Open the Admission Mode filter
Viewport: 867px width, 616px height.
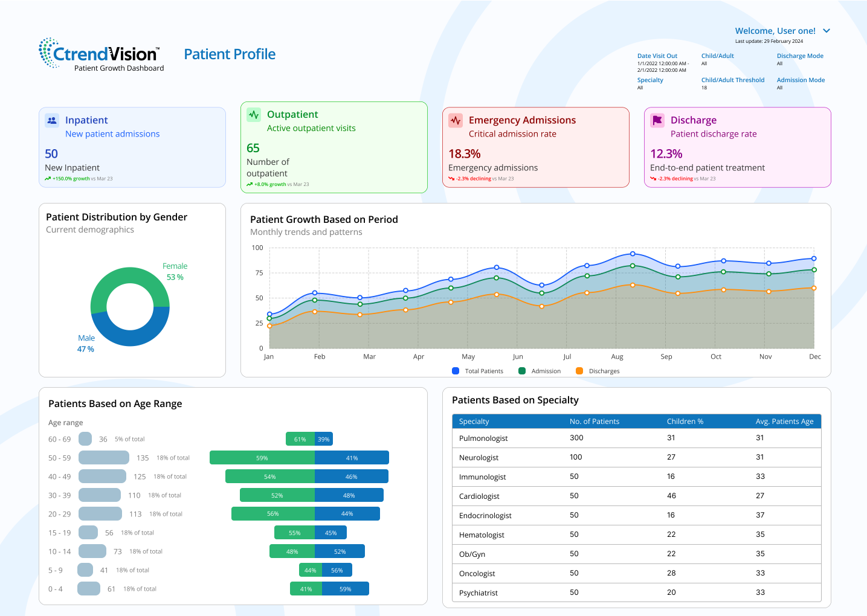pyautogui.click(x=801, y=80)
